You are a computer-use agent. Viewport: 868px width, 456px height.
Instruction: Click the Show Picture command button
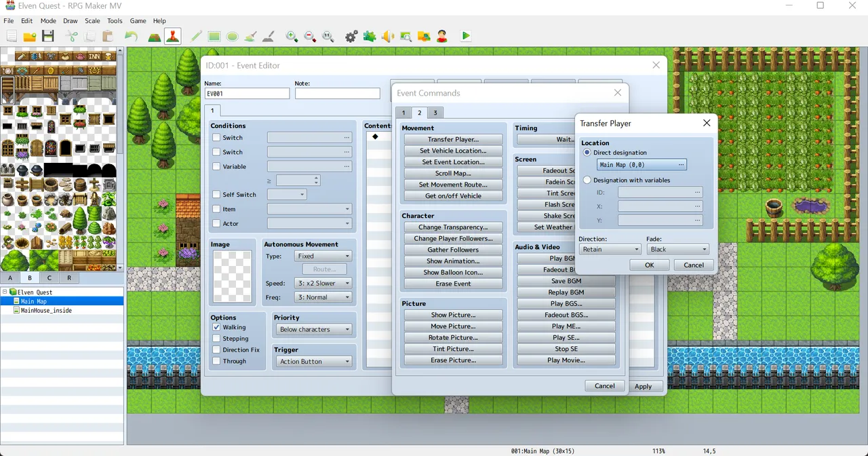pyautogui.click(x=454, y=315)
